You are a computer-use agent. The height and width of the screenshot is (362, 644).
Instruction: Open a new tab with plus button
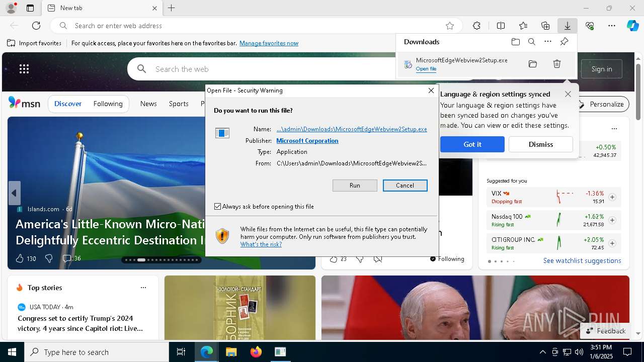171,8
